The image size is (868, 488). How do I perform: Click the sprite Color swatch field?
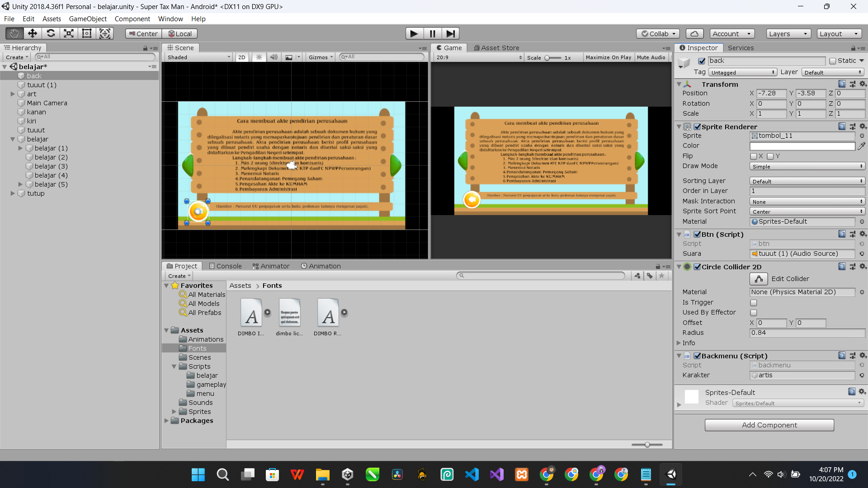802,146
